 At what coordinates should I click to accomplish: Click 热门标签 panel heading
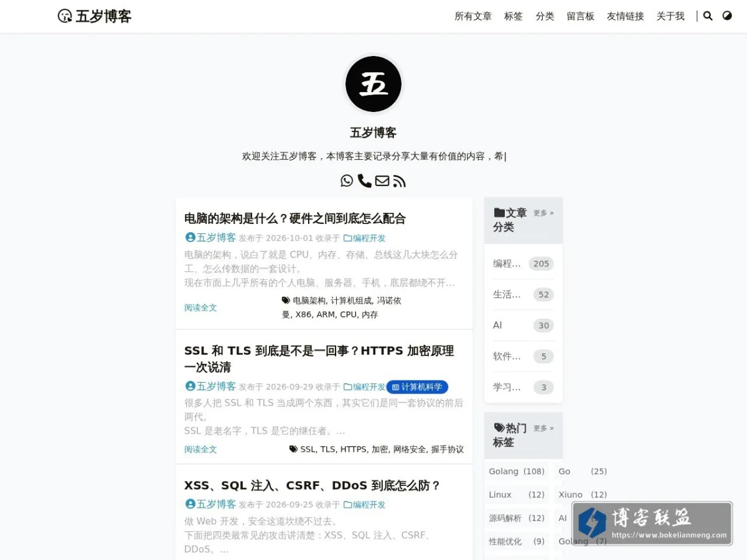point(510,435)
